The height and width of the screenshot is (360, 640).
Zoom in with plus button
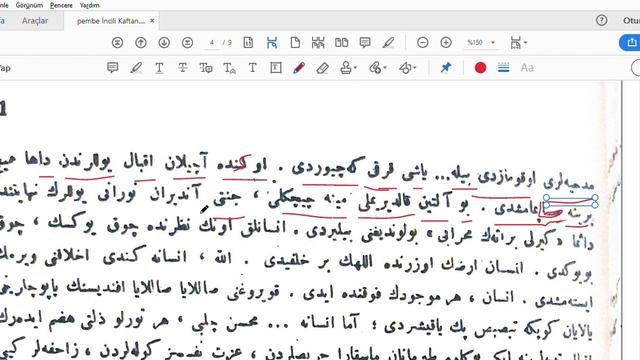446,42
